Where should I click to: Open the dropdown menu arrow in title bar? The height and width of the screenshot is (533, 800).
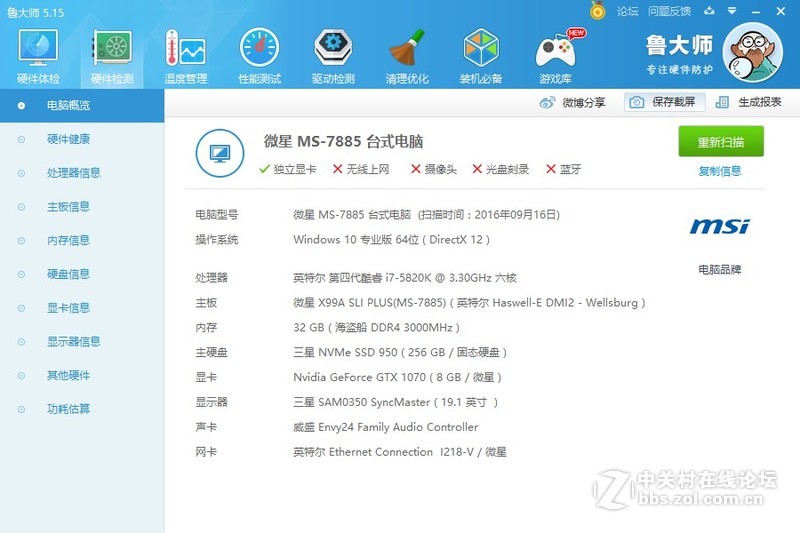point(732,11)
